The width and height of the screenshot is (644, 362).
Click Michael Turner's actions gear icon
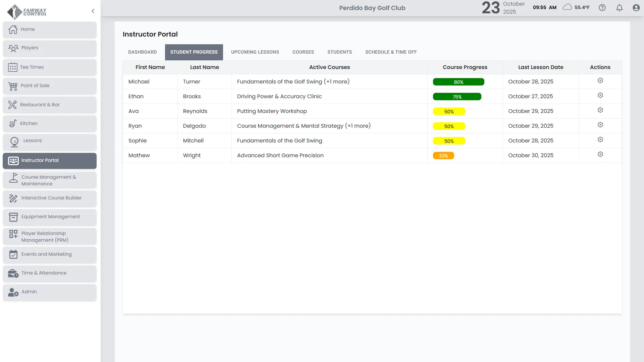pyautogui.click(x=600, y=81)
